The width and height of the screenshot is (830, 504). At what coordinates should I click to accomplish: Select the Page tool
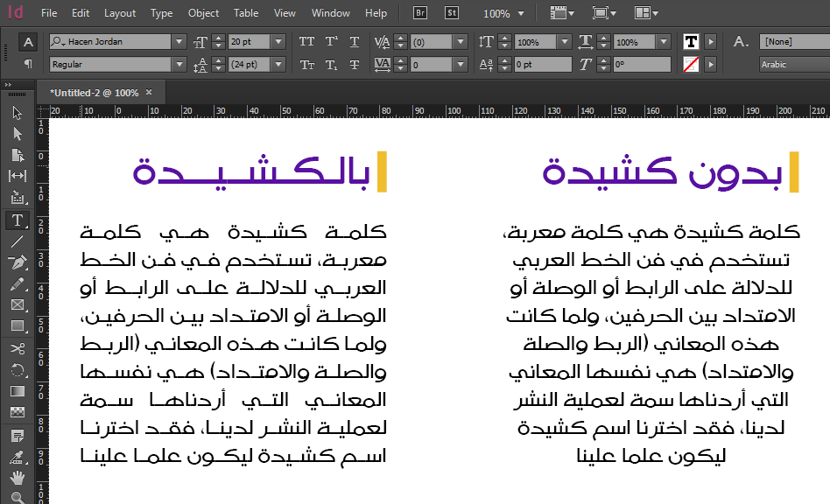[17, 155]
